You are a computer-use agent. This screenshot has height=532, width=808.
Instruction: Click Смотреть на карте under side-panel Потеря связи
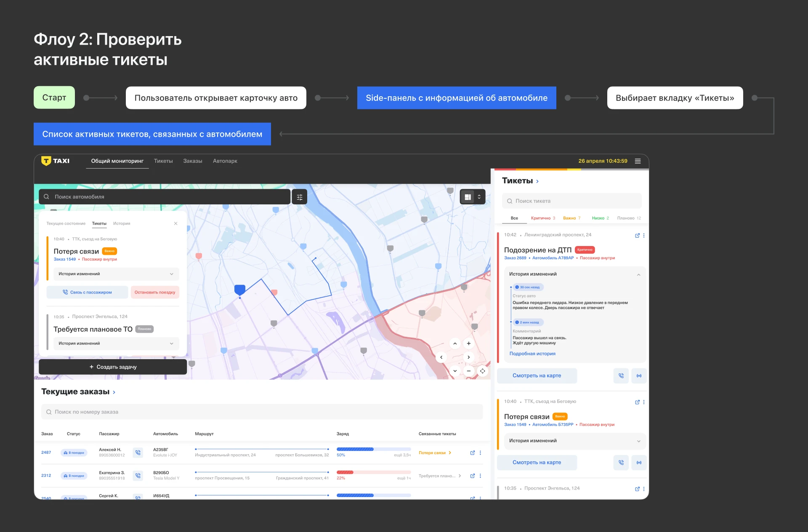(x=537, y=462)
